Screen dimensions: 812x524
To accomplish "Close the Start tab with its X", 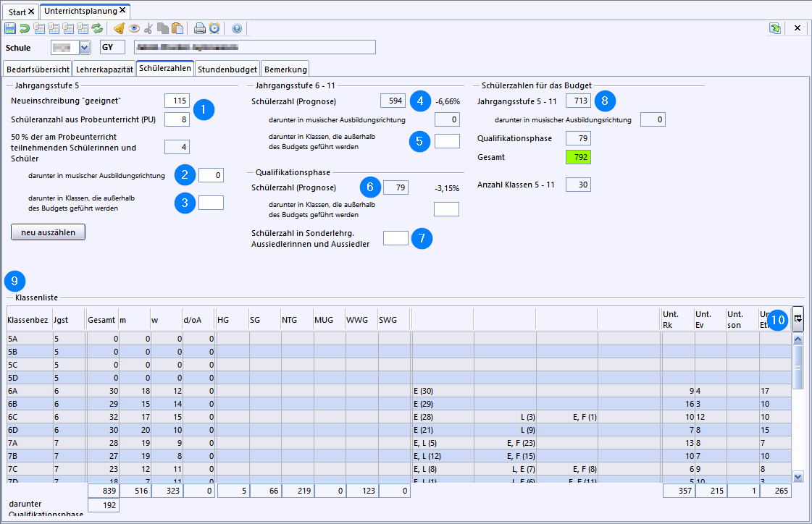I will pos(31,12).
